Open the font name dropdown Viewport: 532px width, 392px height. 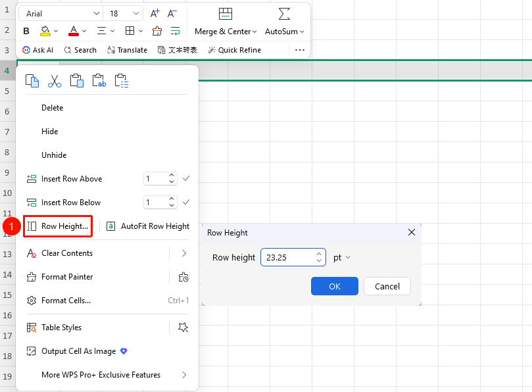coord(97,14)
